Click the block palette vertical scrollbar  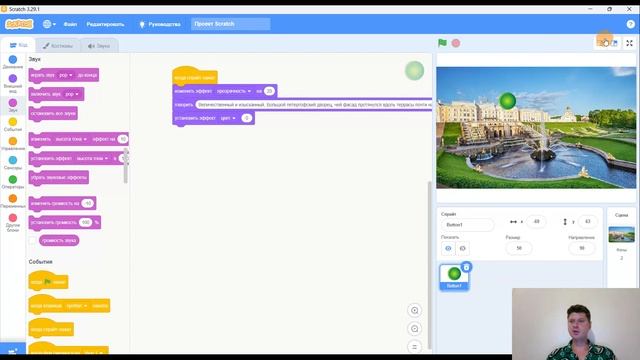pyautogui.click(x=125, y=166)
